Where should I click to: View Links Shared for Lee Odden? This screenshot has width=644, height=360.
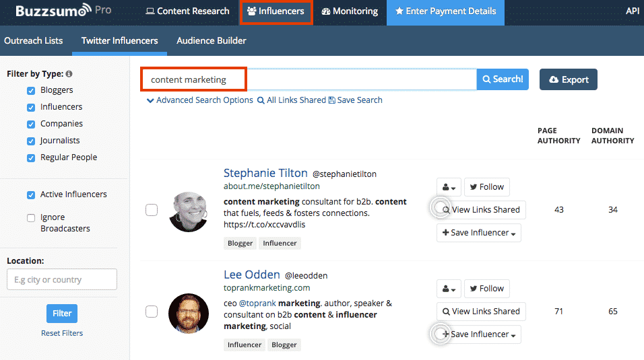coord(482,312)
